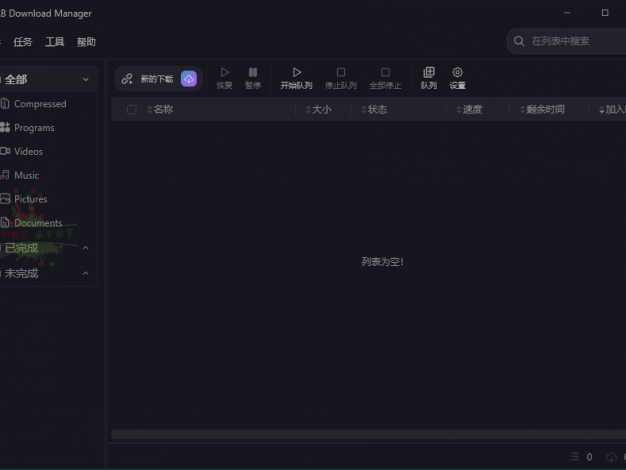626x470 pixels.
Task: Collapse the 全部 category chevron
Action: [85, 79]
